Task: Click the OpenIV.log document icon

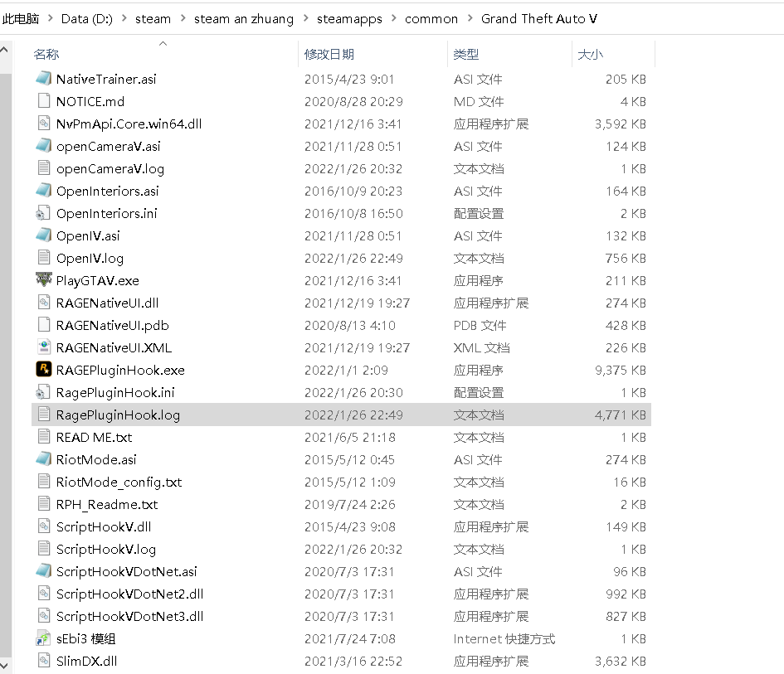Action: tap(43, 257)
